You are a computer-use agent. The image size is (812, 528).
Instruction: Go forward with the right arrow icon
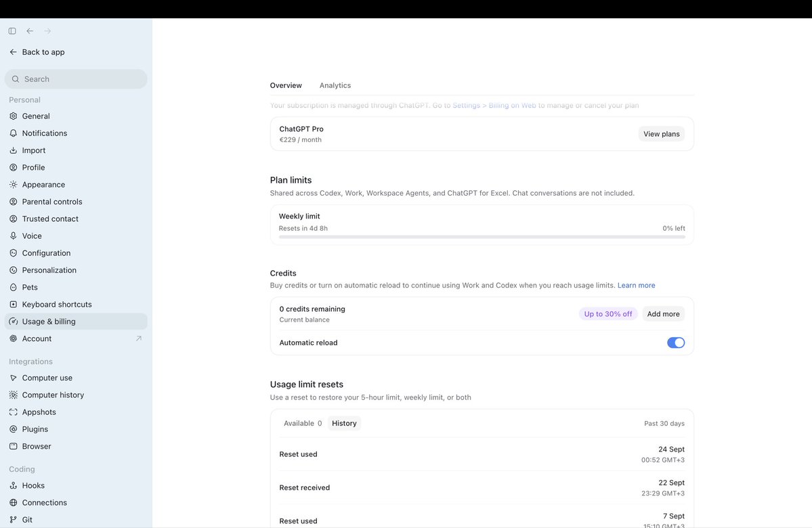point(47,31)
